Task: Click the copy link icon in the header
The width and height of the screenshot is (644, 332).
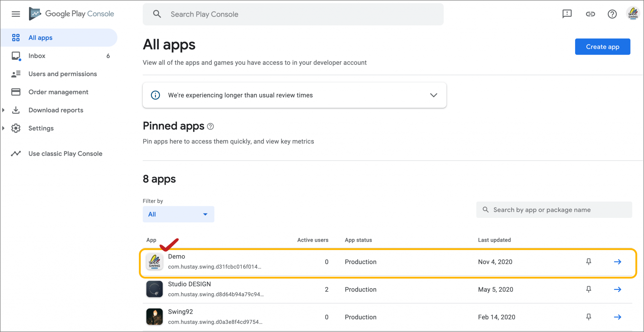Action: (x=590, y=14)
